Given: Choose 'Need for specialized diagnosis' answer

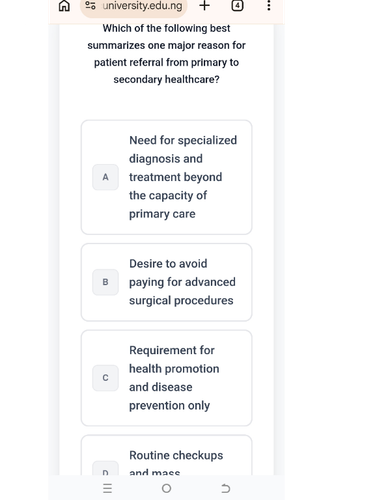Looking at the screenshot, I should point(166,177).
